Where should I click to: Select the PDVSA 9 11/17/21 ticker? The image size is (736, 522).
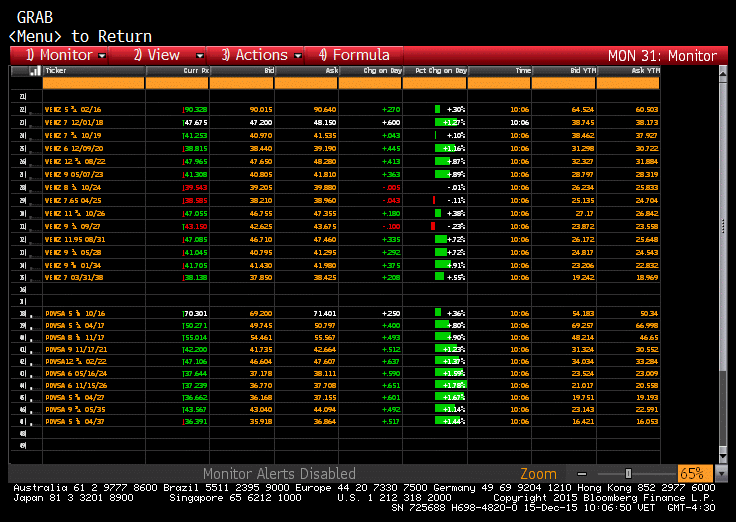pos(77,350)
